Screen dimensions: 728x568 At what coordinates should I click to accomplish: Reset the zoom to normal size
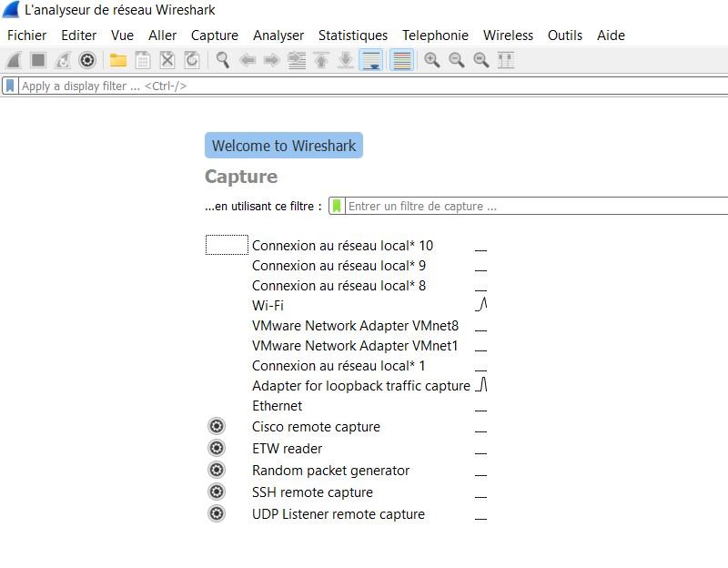tap(481, 60)
